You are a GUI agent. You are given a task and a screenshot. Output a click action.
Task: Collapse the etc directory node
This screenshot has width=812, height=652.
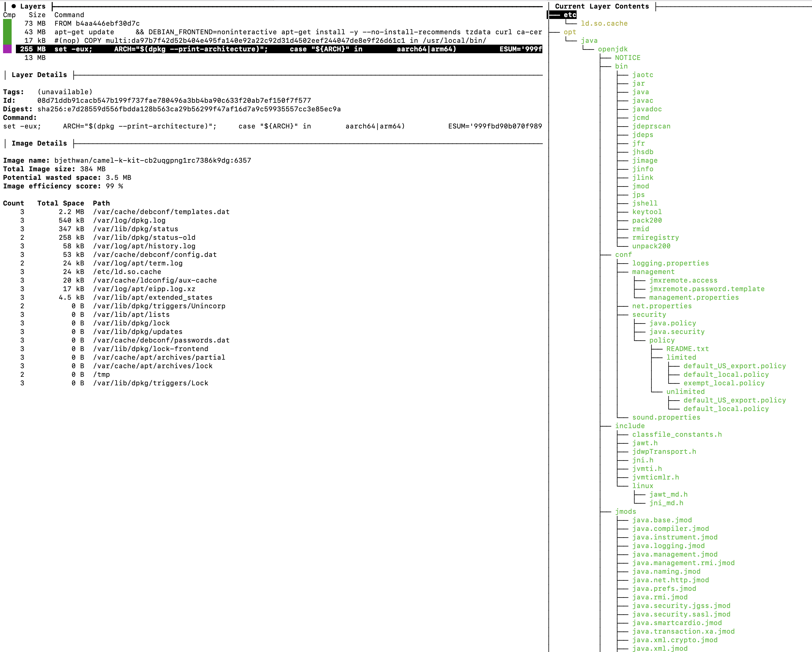[x=570, y=15]
